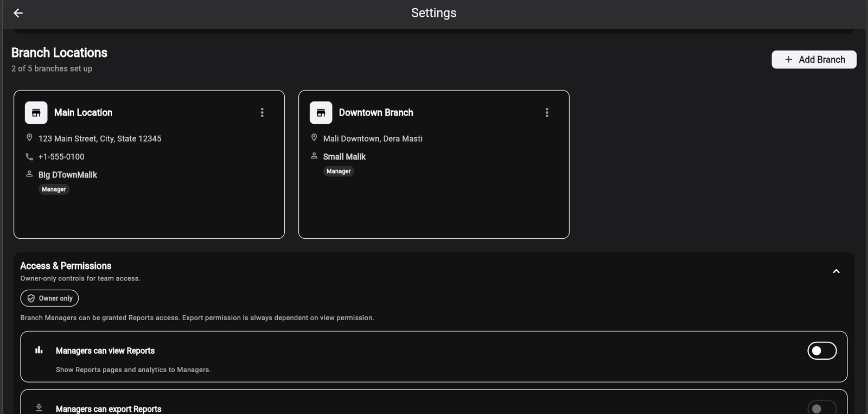Click the Main Location store icon
Screen dimensions: 868x414
pyautogui.click(x=36, y=113)
